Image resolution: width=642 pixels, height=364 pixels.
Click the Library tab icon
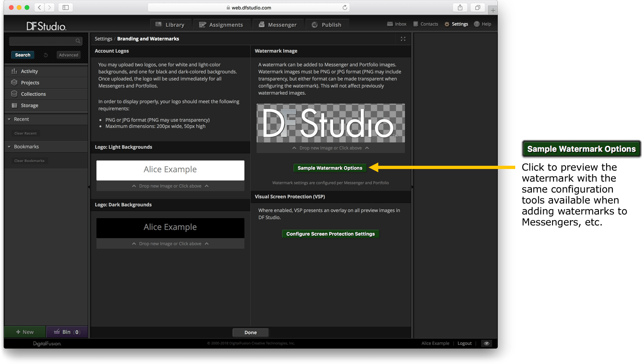[158, 24]
